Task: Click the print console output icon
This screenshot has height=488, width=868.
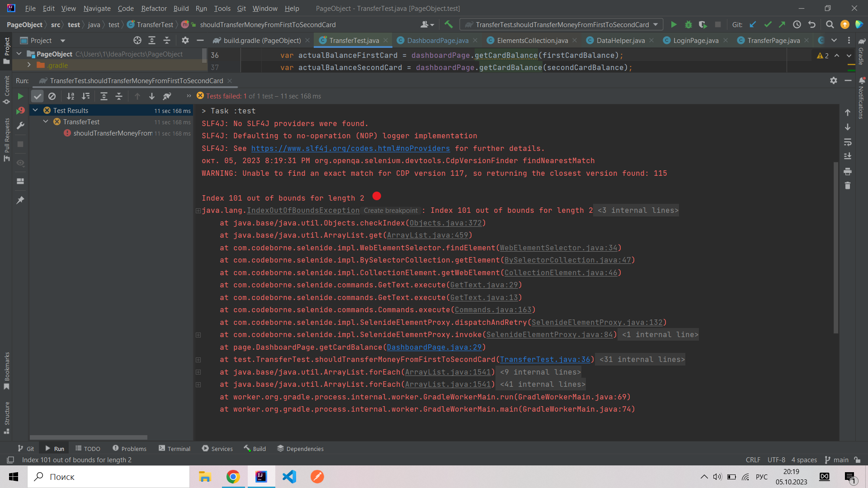Action: (x=848, y=171)
